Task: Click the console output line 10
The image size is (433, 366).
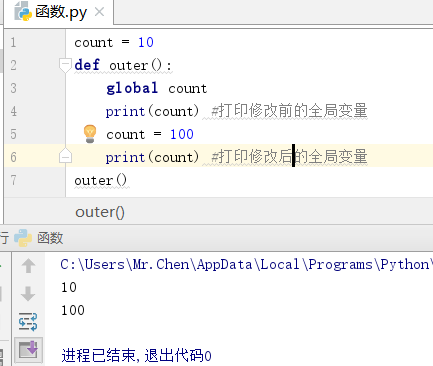Action: point(69,287)
